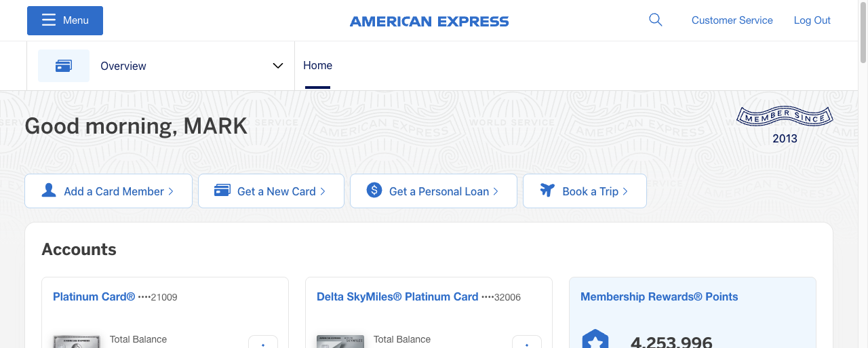Click the Membership Rewards star badge icon
Image resolution: width=868 pixels, height=348 pixels.
pos(595,340)
